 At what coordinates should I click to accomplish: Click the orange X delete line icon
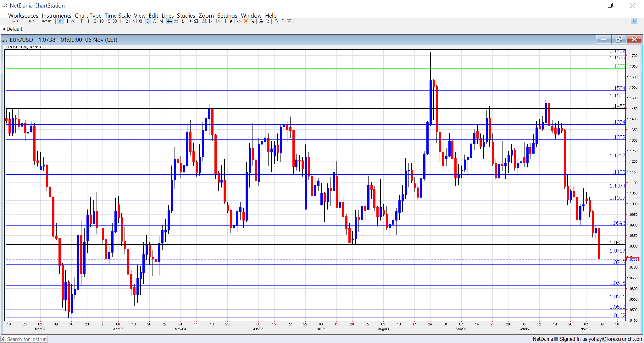tap(246, 21)
